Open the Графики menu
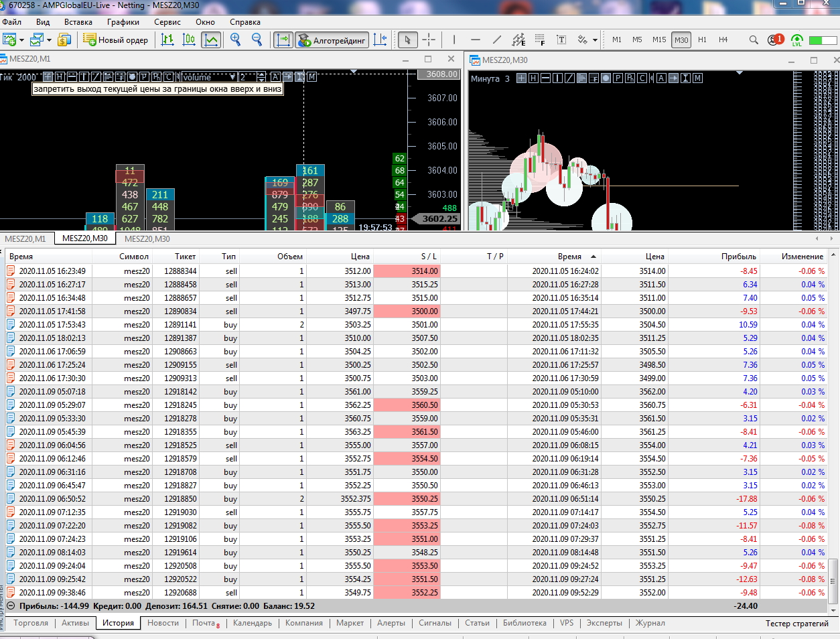The width and height of the screenshot is (840, 639). [x=123, y=22]
